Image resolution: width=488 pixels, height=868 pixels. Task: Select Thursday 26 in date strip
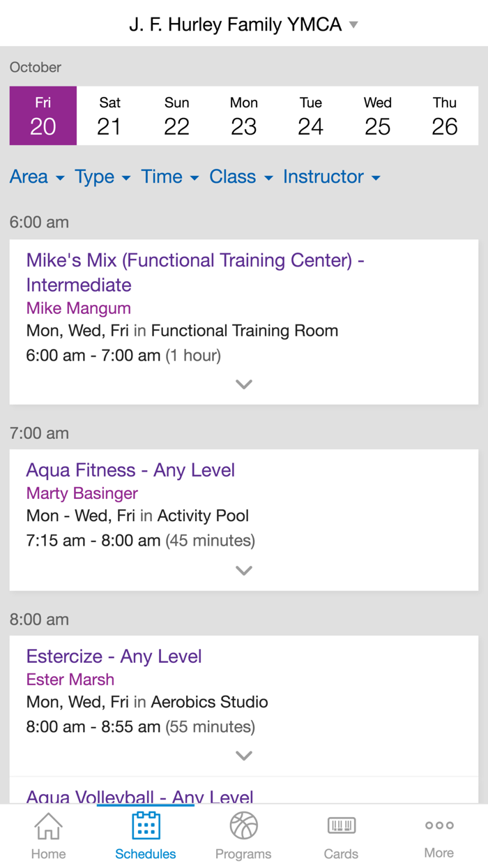(x=444, y=116)
